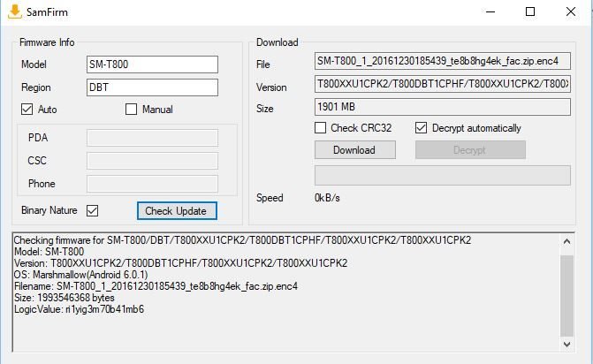This screenshot has height=364, width=593.
Task: Click the 'Binary Nature' label
Action: pos(49,210)
